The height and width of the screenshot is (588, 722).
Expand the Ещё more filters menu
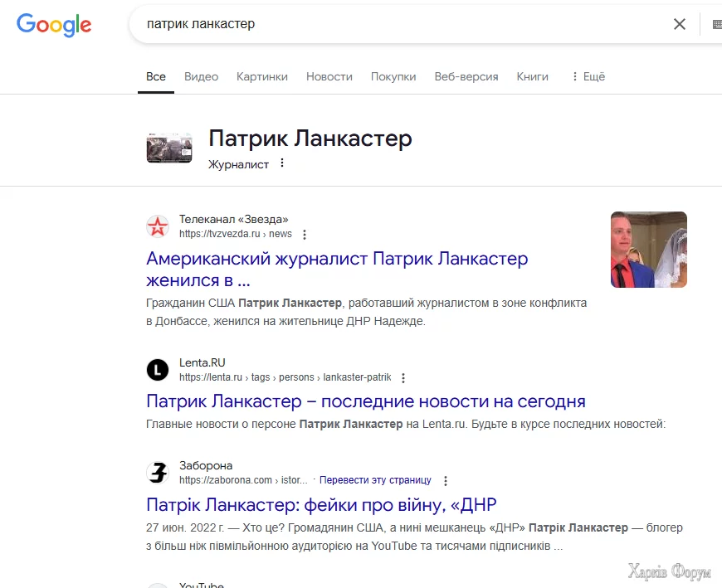(x=588, y=76)
